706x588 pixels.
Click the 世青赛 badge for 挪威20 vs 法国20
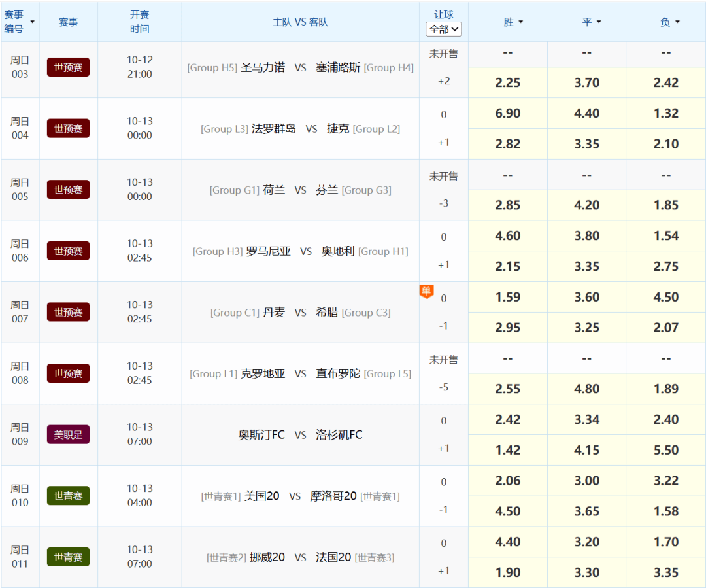(68, 557)
